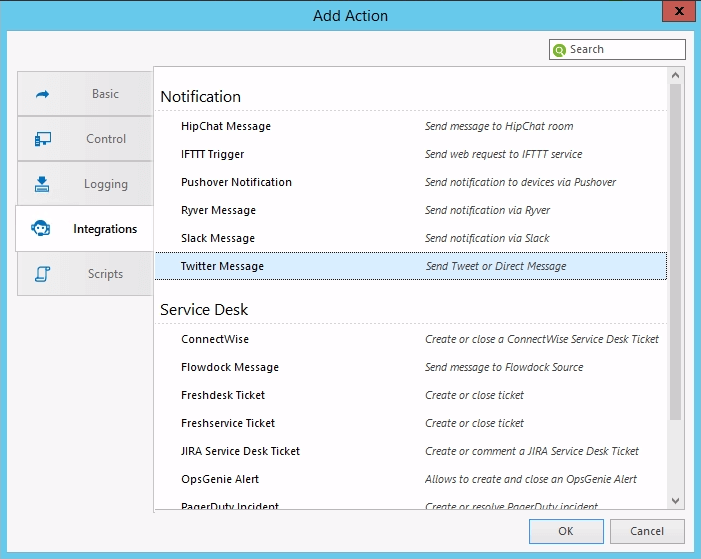Click 'Send notification to devices via Pushover' text
This screenshot has height=559, width=701.
pyautogui.click(x=520, y=182)
